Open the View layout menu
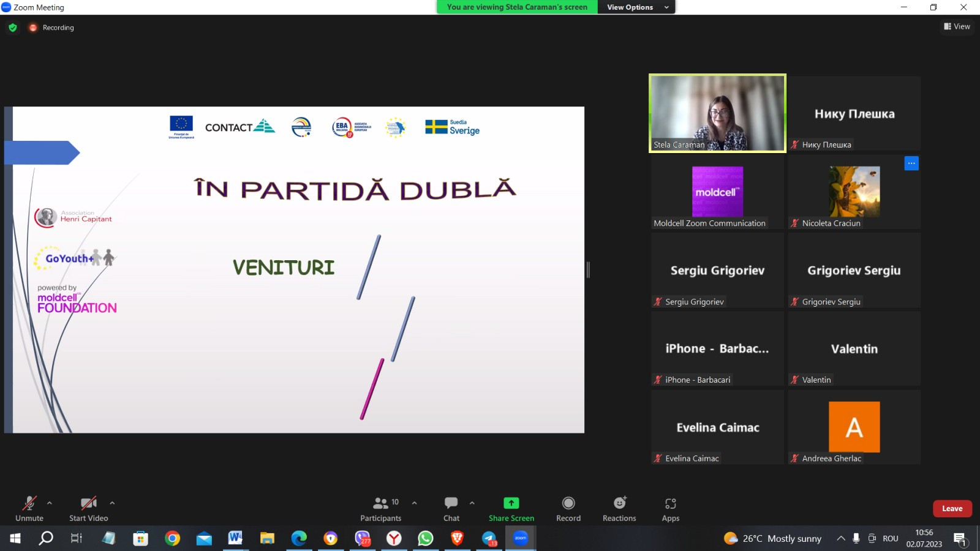Viewport: 980px width, 551px height. (957, 26)
